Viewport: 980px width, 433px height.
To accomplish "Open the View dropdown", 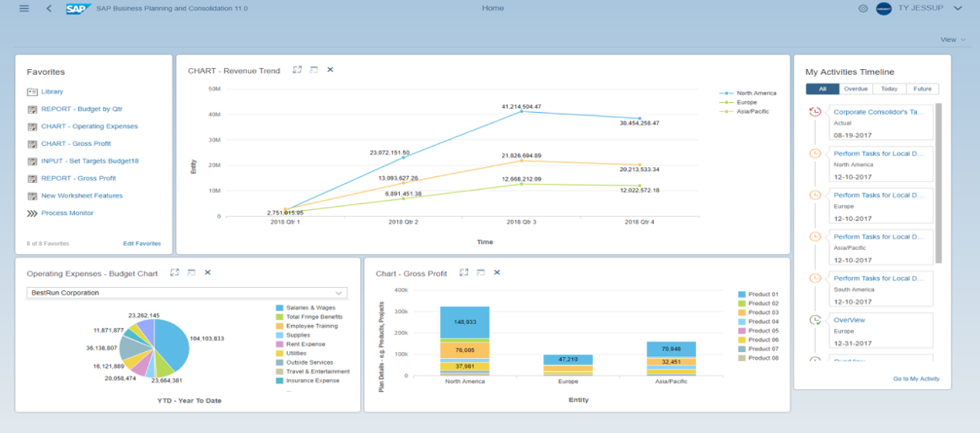I will click(952, 40).
